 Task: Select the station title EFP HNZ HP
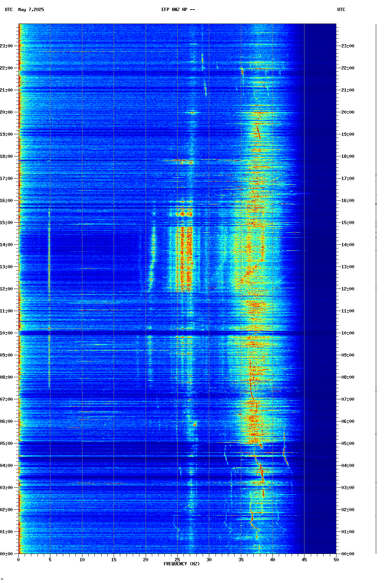174,10
